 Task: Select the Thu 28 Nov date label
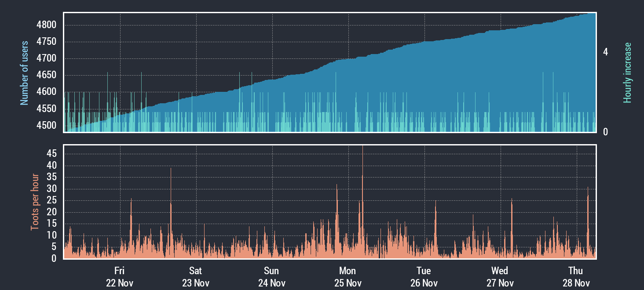pyautogui.click(x=576, y=277)
